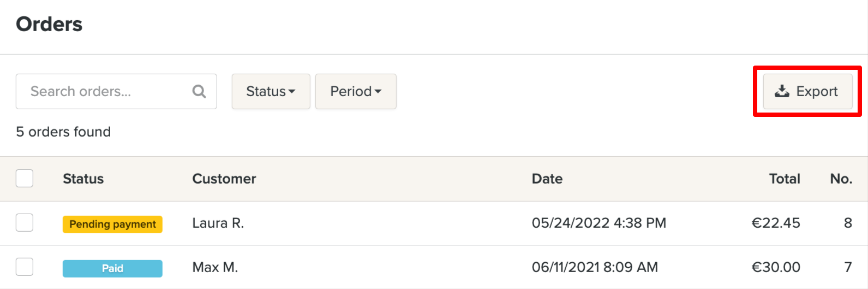Expand the Period filter dropdown

coord(356,91)
